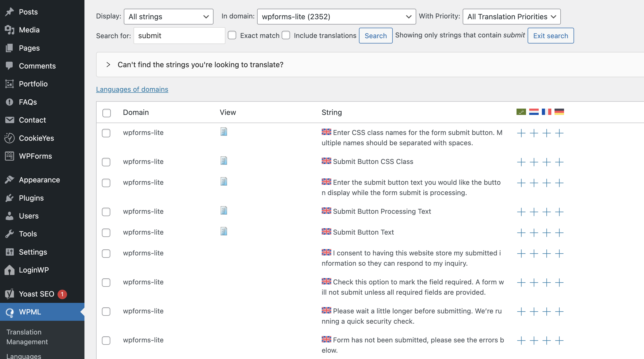Image resolution: width=644 pixels, height=359 pixels.
Task: Open view file icon for Submit Button CSS Class
Action: coord(224,161)
